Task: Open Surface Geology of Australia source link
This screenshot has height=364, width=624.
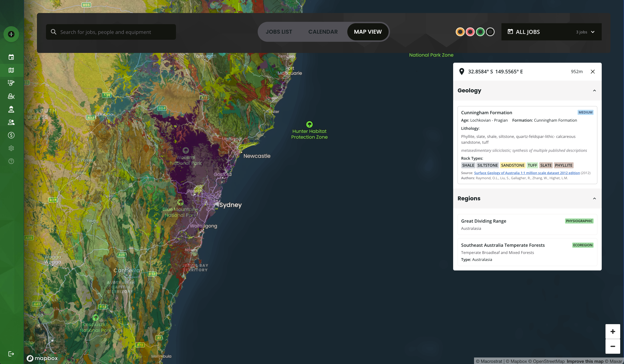Action: point(527,173)
